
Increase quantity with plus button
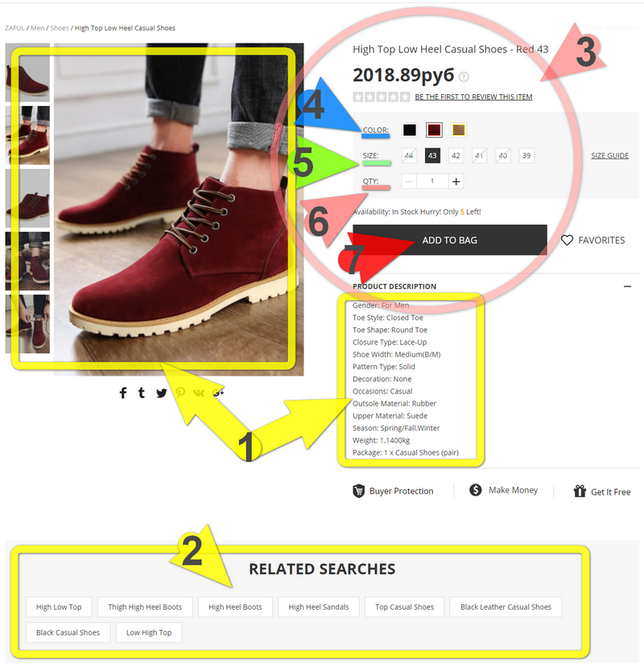point(456,182)
